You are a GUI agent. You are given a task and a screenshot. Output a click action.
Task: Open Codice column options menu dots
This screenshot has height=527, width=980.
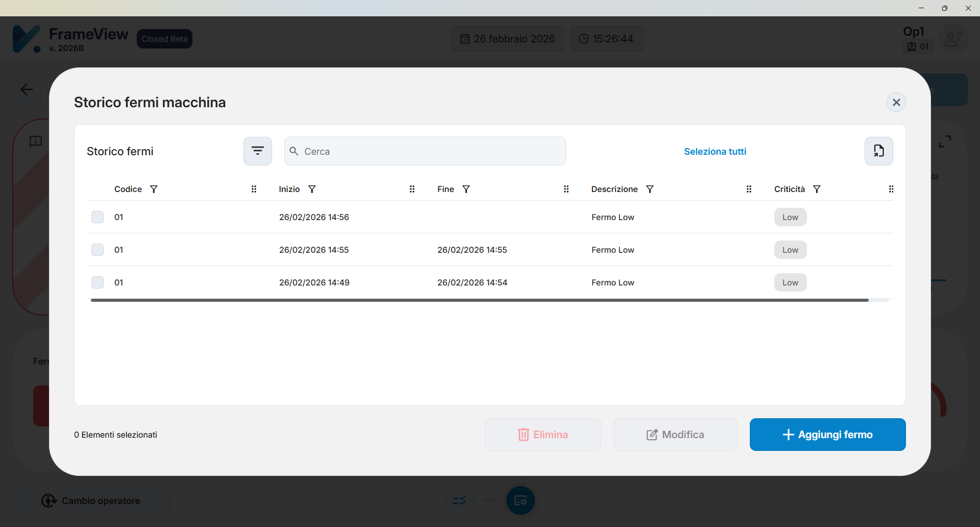254,189
